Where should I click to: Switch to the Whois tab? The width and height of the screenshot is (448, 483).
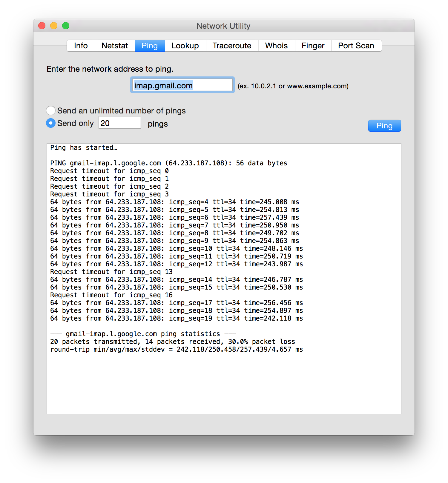point(277,46)
